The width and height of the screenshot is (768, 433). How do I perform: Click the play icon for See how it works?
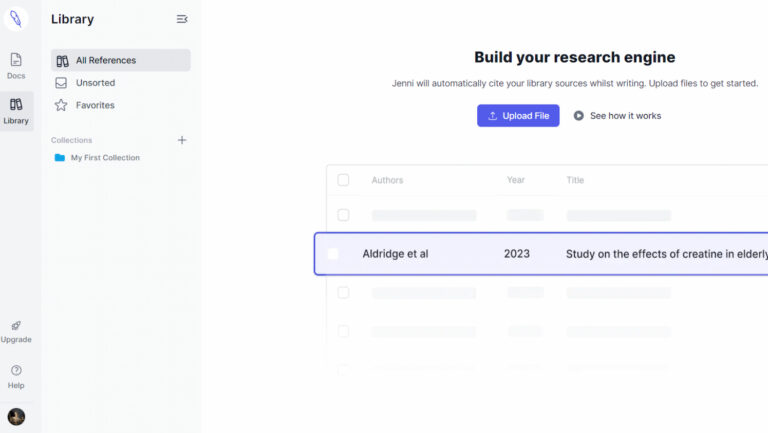(x=579, y=116)
